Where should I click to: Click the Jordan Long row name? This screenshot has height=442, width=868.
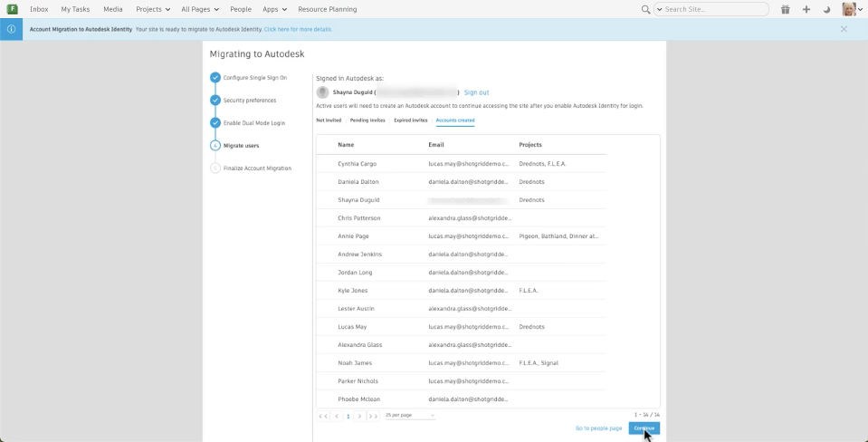tap(355, 273)
